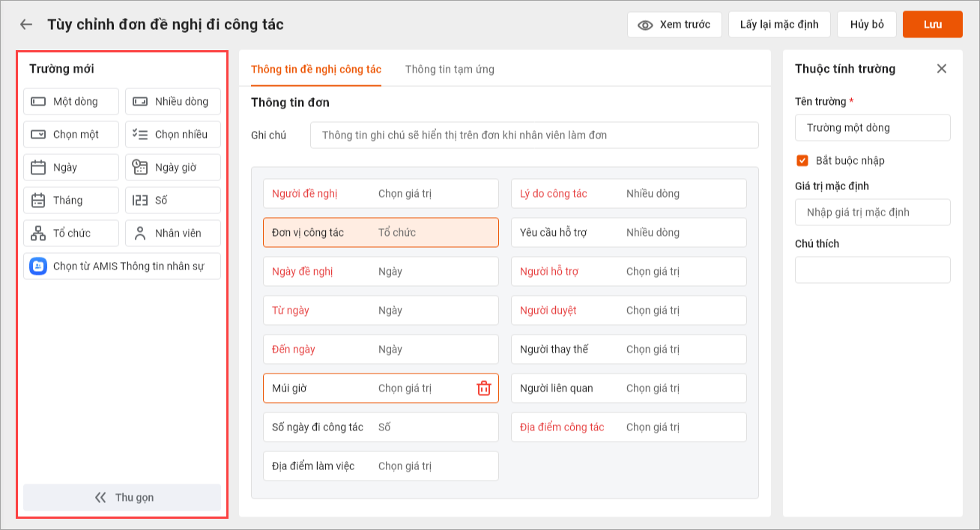Click the back arrow icon

click(x=26, y=25)
